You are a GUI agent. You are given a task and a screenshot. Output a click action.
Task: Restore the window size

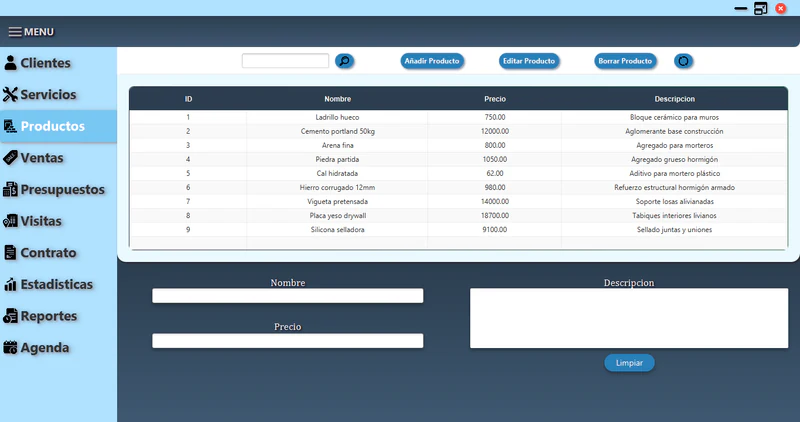(761, 8)
